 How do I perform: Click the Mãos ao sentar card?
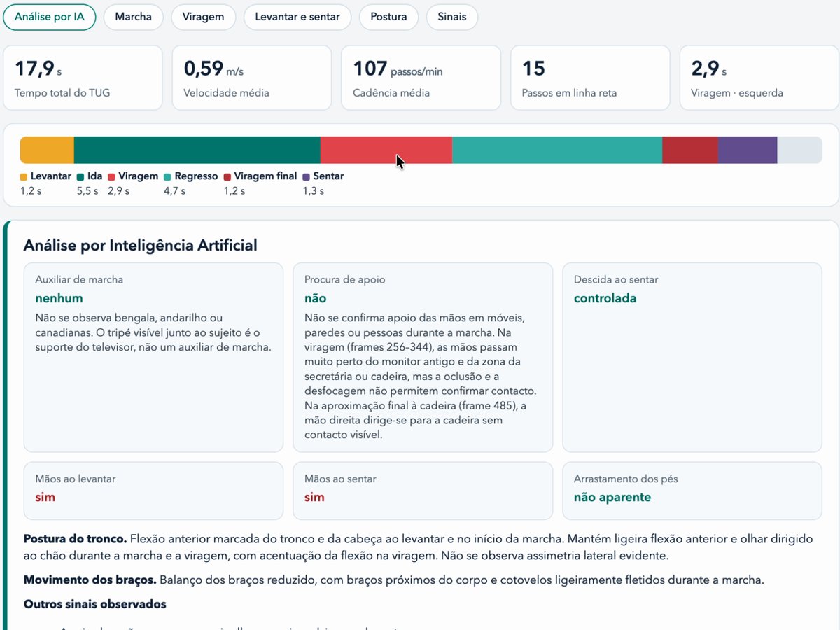point(423,491)
